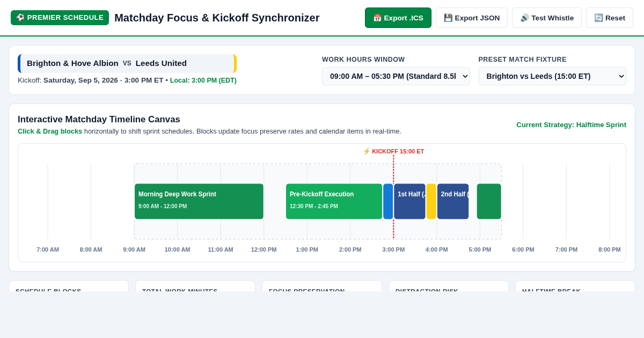Click the Export JSON button
This screenshot has height=338, width=644.
[x=472, y=18]
